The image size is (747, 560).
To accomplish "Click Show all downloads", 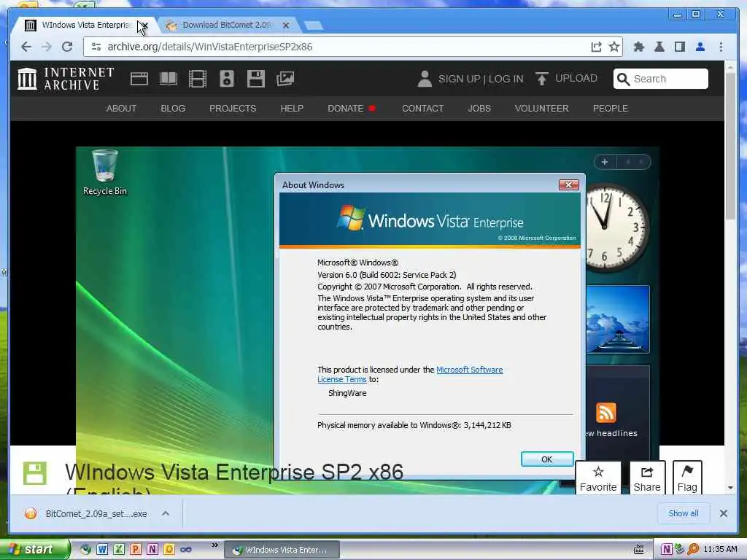I will click(683, 513).
